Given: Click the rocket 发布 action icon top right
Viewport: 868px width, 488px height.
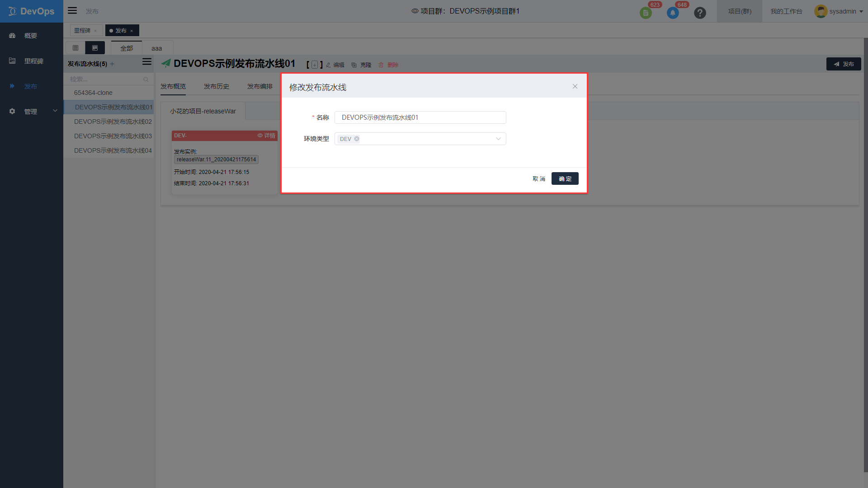Looking at the screenshot, I should click(x=843, y=64).
